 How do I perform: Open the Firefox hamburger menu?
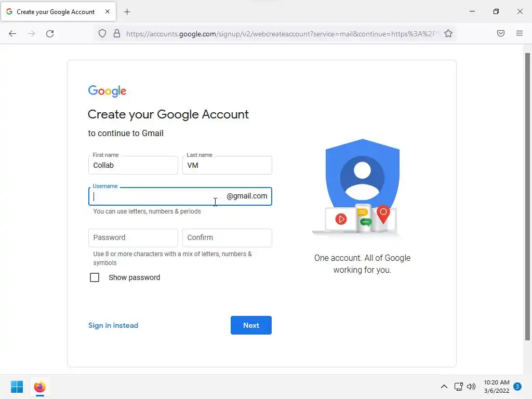[520, 33]
